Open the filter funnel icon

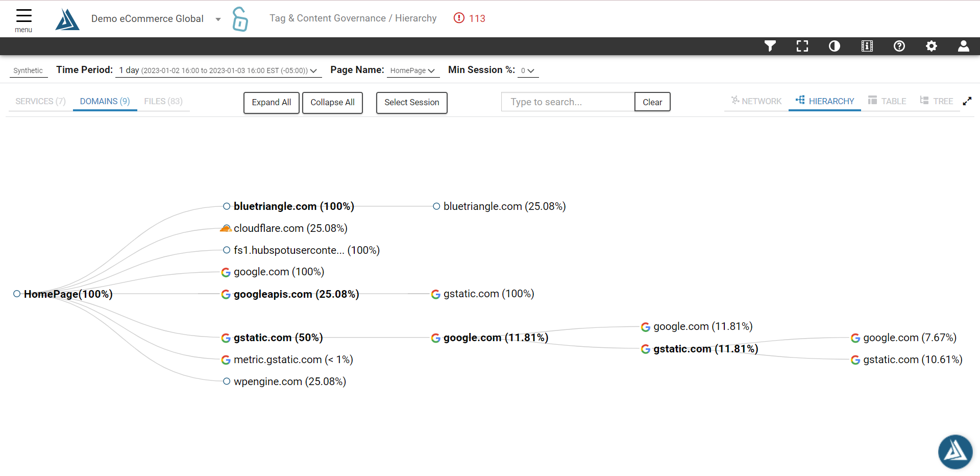[x=770, y=46]
